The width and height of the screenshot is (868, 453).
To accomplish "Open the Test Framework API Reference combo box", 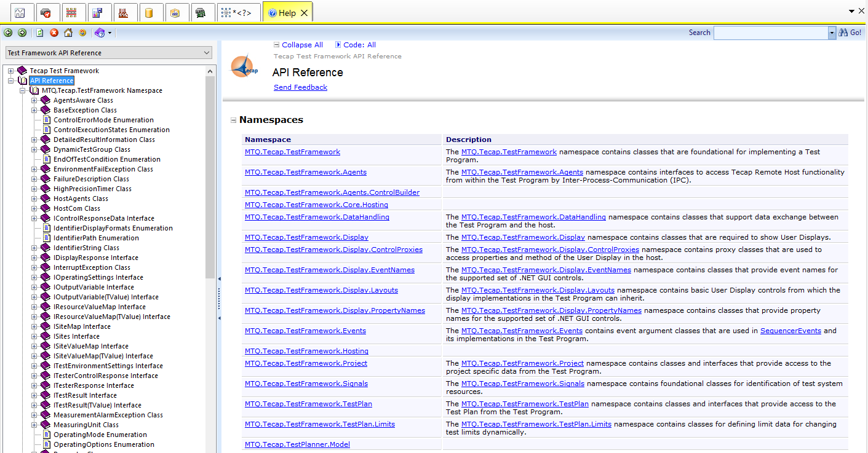I will click(109, 53).
